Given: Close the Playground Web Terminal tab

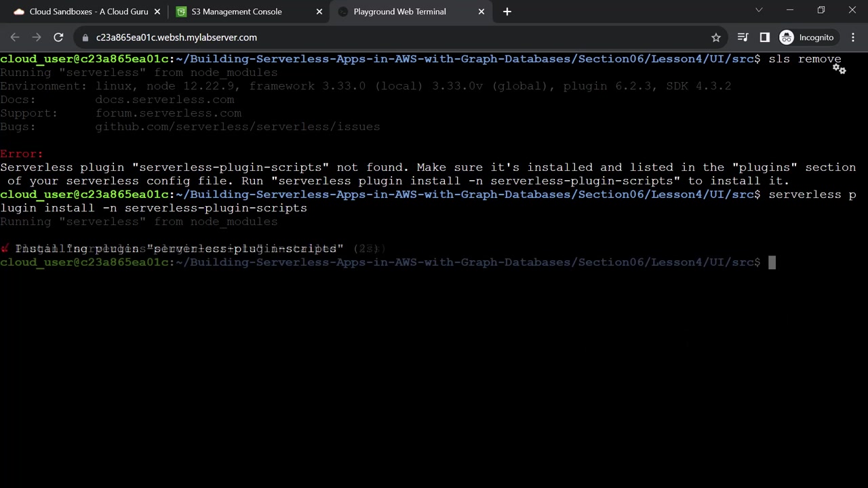Looking at the screenshot, I should (x=481, y=12).
